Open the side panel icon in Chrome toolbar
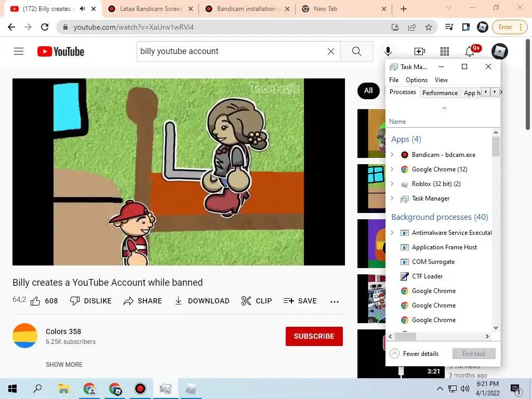Viewport: 532px width, 399px height. tap(465, 27)
